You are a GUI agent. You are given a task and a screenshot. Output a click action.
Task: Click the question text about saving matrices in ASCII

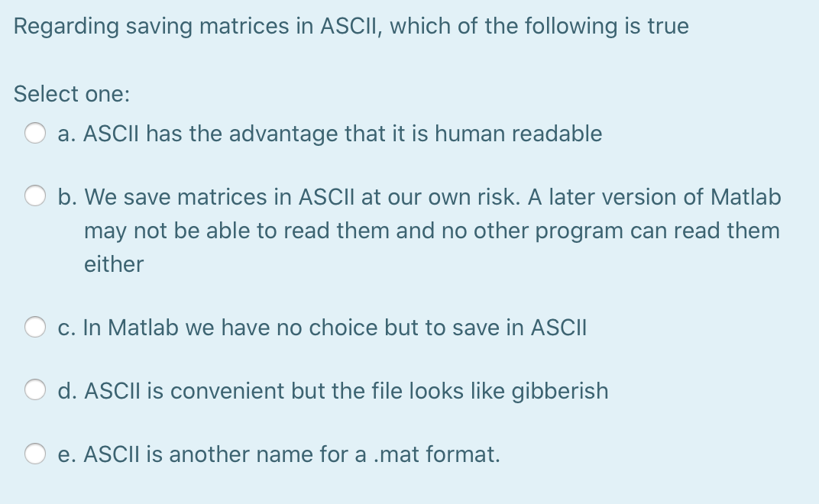pyautogui.click(x=351, y=26)
